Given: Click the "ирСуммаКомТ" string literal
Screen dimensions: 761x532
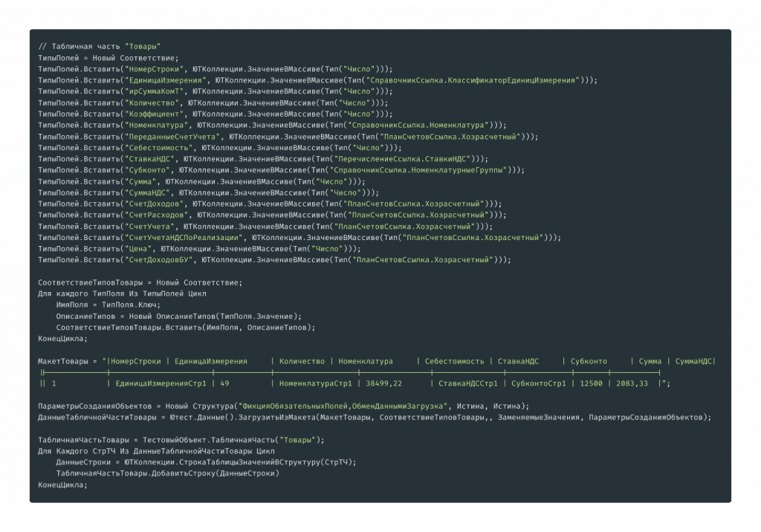Looking at the screenshot, I should [x=154, y=91].
